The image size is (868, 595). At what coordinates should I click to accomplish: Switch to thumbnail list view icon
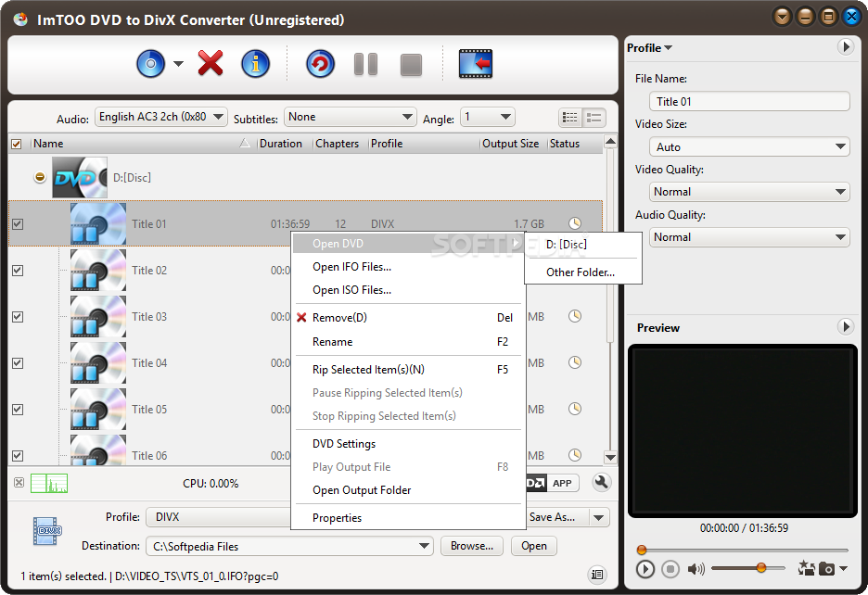coord(569,118)
